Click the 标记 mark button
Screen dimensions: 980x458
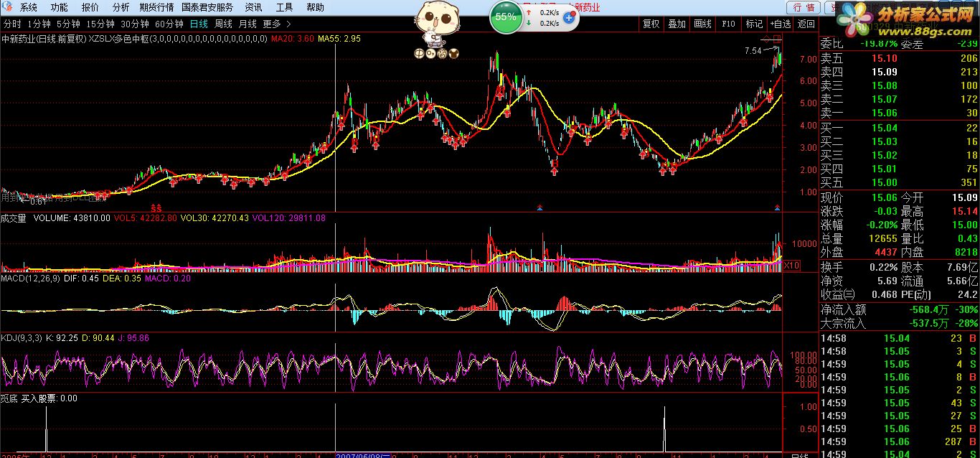tap(754, 24)
